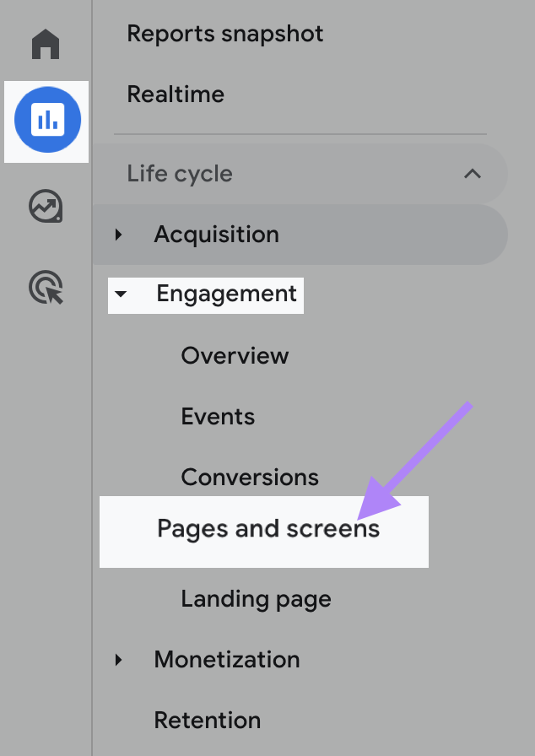Open the Conversions report

tap(250, 477)
